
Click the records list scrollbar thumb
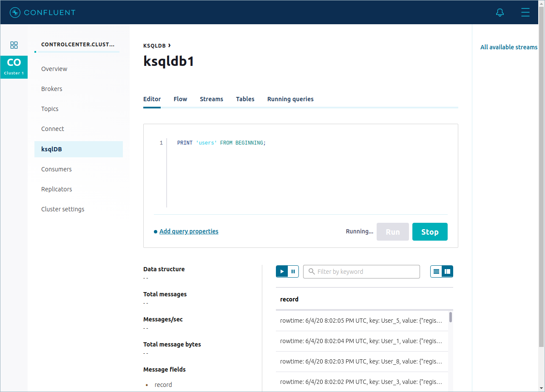451,317
